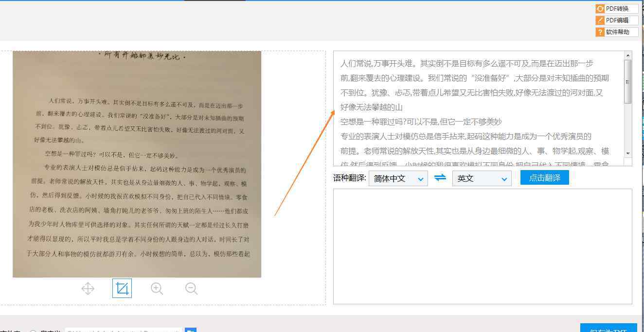
Task: Select the custom output folder radio button
Action: [33, 331]
